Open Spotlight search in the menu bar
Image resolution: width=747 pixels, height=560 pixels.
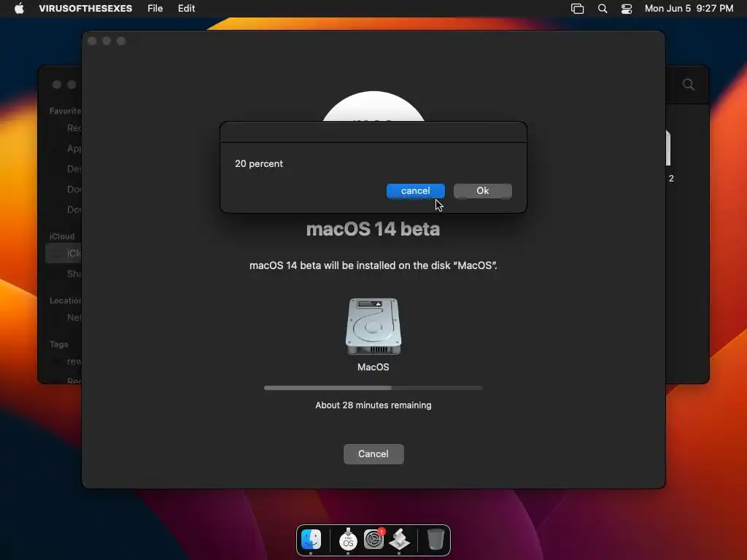[x=602, y=9]
